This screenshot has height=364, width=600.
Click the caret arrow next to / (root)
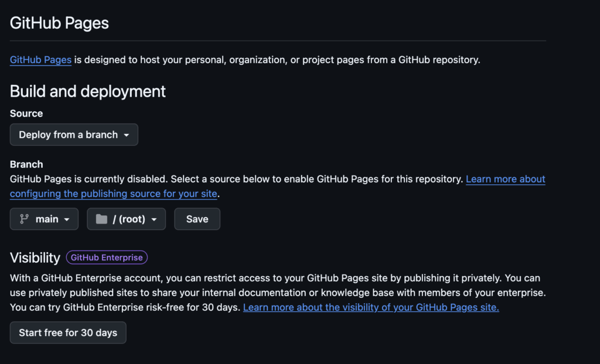click(x=154, y=219)
